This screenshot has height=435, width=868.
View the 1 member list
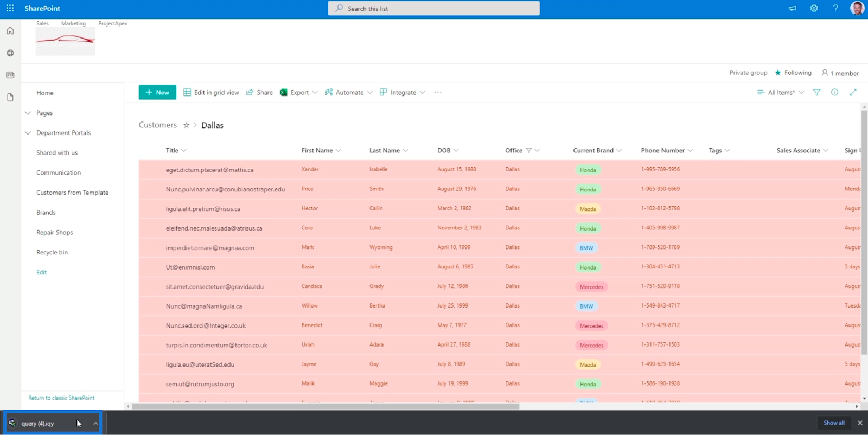(x=840, y=73)
